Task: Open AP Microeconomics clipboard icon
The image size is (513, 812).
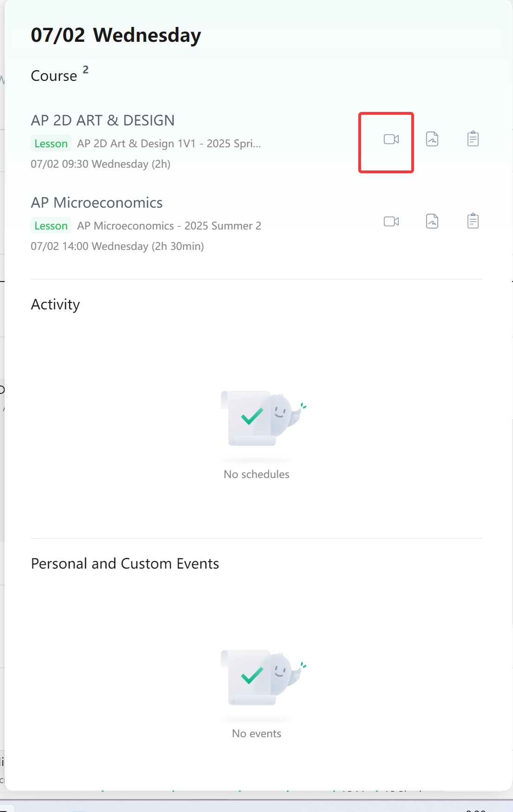Action: (x=473, y=221)
